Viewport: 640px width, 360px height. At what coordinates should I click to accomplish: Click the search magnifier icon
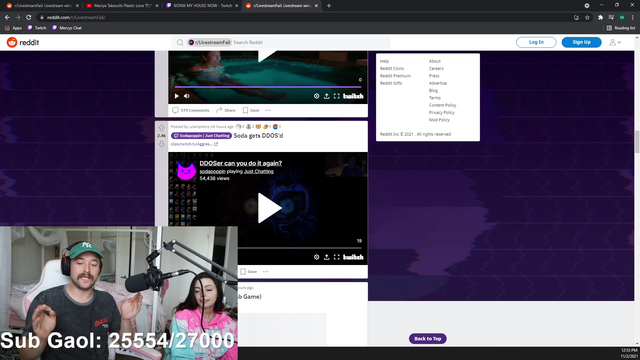pyautogui.click(x=180, y=42)
